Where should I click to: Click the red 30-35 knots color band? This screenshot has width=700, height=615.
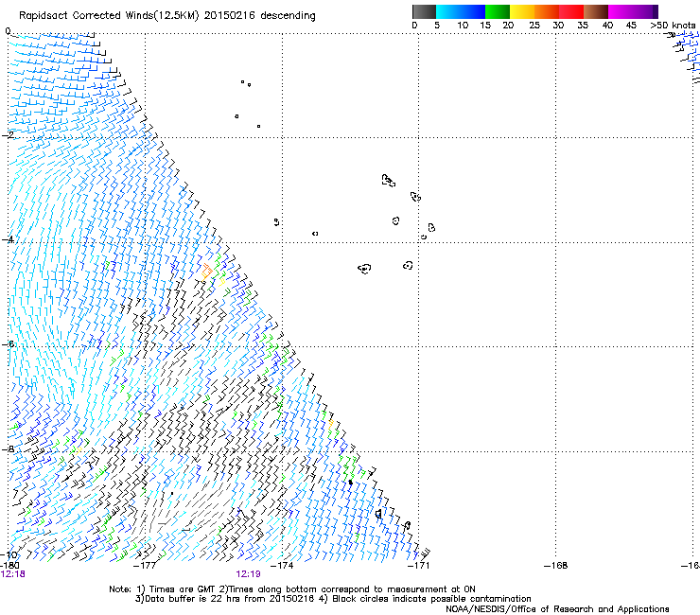(x=571, y=11)
